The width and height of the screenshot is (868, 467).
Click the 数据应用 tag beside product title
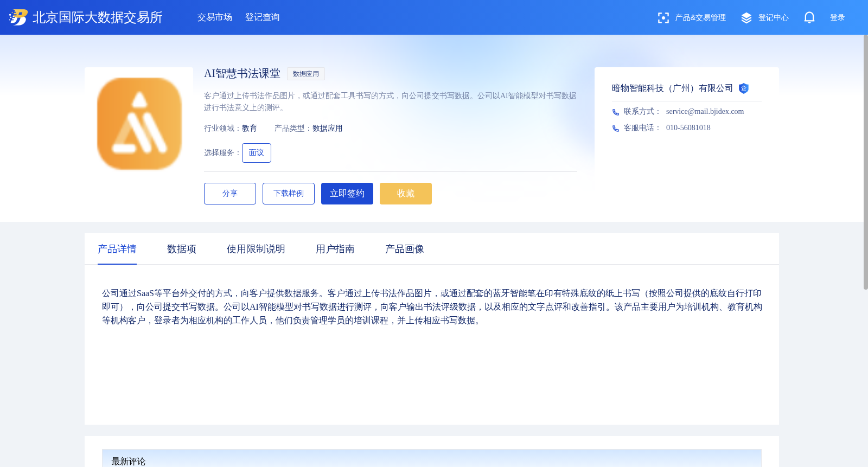tap(306, 74)
